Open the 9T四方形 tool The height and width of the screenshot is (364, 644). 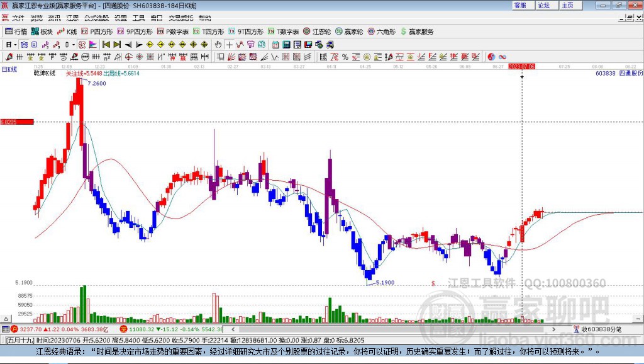click(x=246, y=31)
